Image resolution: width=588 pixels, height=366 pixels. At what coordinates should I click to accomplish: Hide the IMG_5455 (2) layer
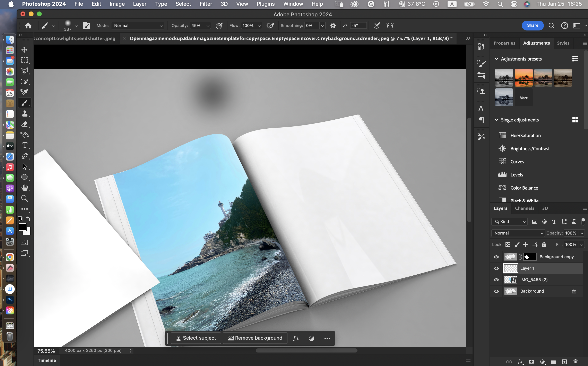pyautogui.click(x=496, y=280)
